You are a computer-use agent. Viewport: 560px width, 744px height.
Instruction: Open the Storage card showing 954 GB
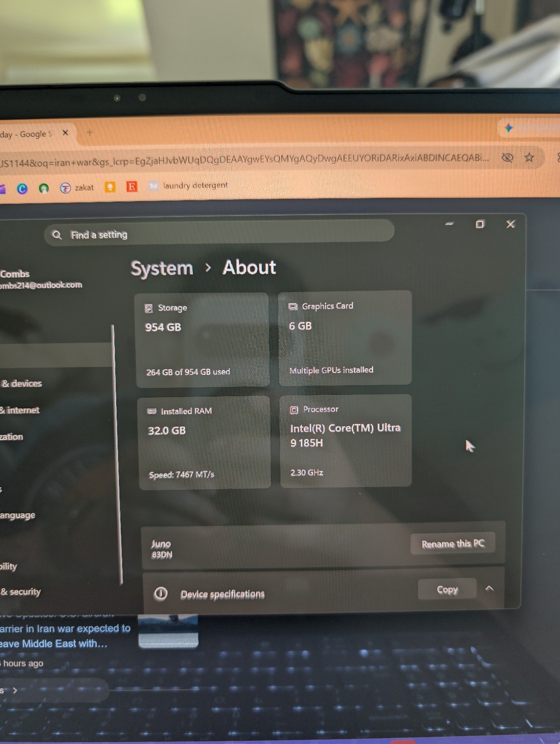point(202,340)
